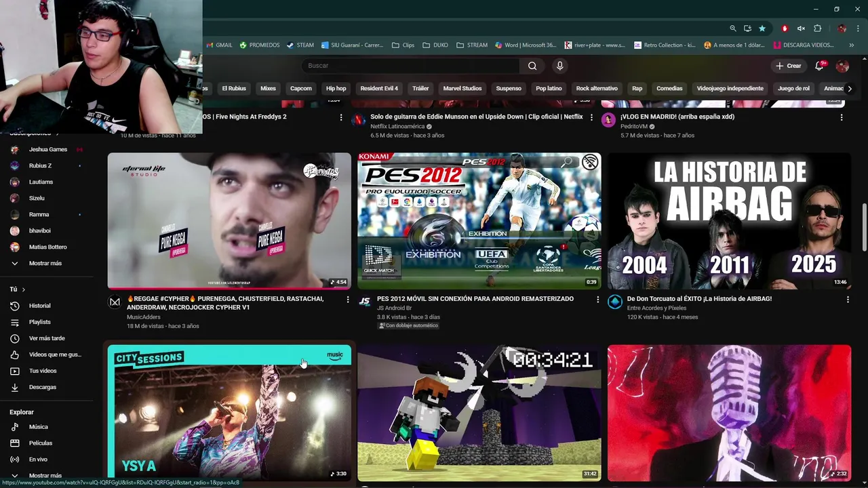This screenshot has width=868, height=488.
Task: Select the Rock alternativo filter chip
Action: point(597,89)
